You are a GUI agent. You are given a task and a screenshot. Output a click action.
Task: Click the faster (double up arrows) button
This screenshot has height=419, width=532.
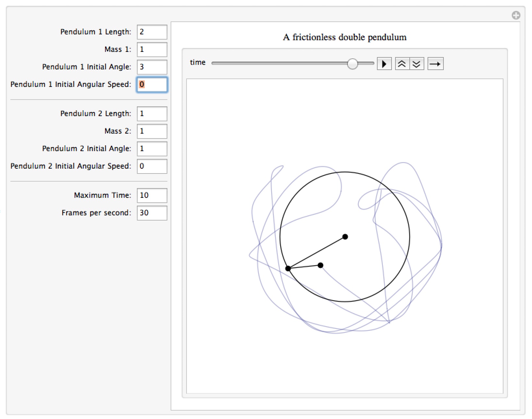point(402,64)
